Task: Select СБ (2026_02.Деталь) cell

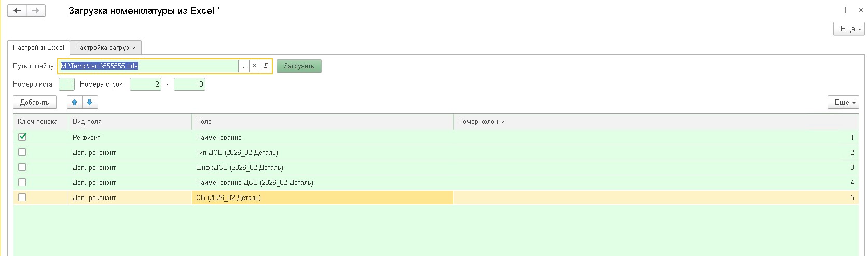Action: (x=323, y=197)
